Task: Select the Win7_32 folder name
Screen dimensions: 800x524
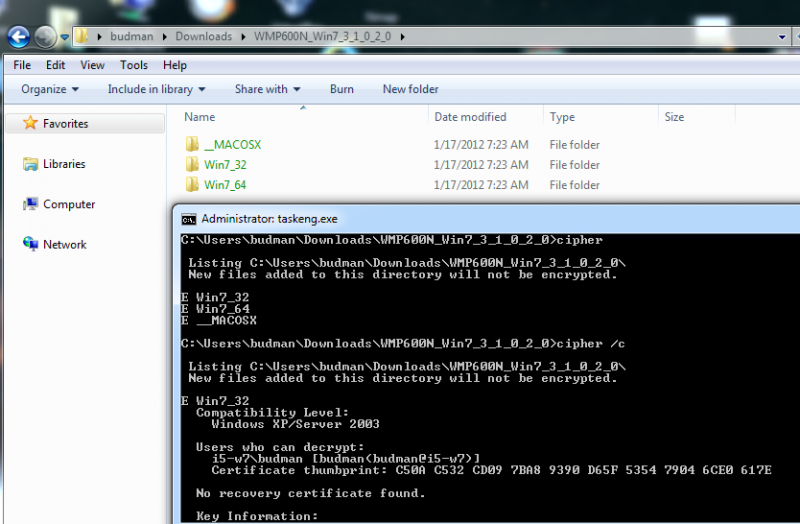Action: click(x=225, y=165)
